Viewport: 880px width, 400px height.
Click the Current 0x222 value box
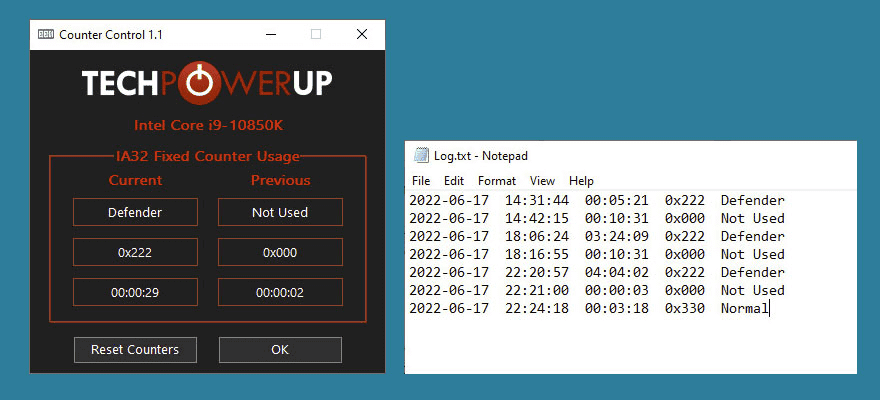pyautogui.click(x=135, y=252)
